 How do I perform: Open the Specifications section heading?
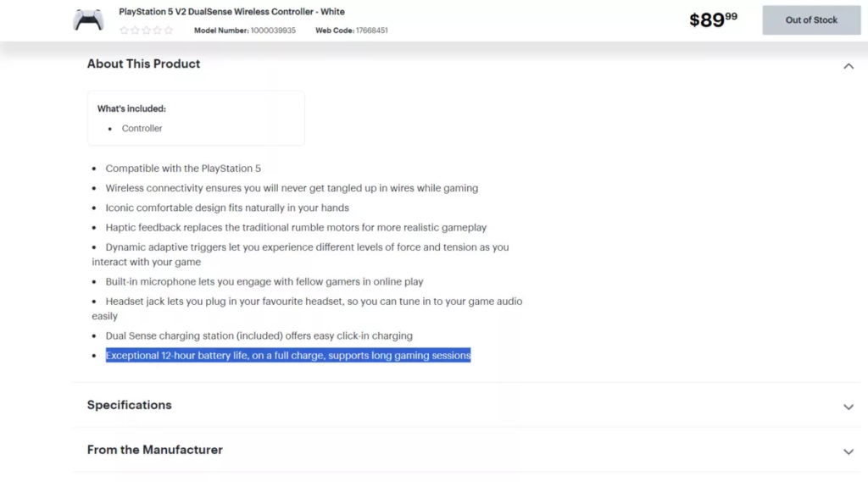coord(129,405)
